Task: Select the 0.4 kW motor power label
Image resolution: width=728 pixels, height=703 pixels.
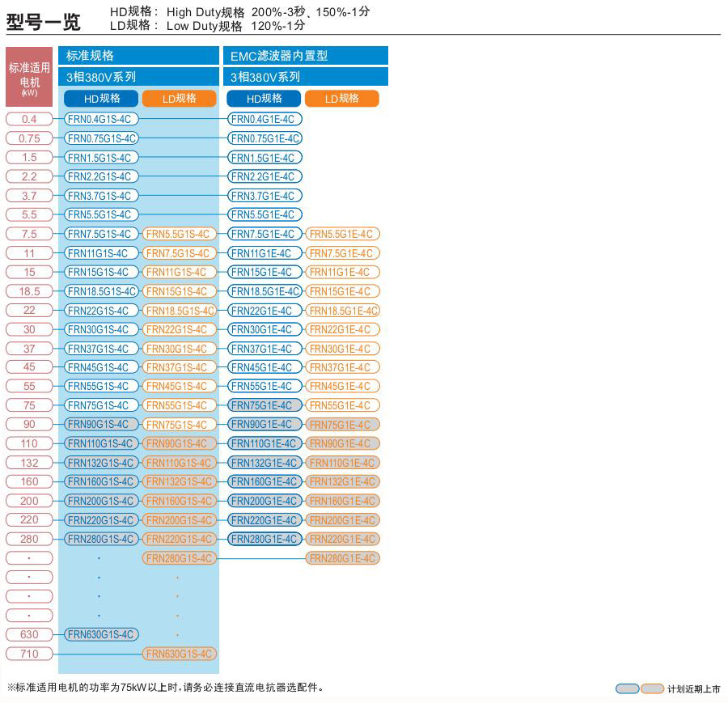Action: (29, 119)
